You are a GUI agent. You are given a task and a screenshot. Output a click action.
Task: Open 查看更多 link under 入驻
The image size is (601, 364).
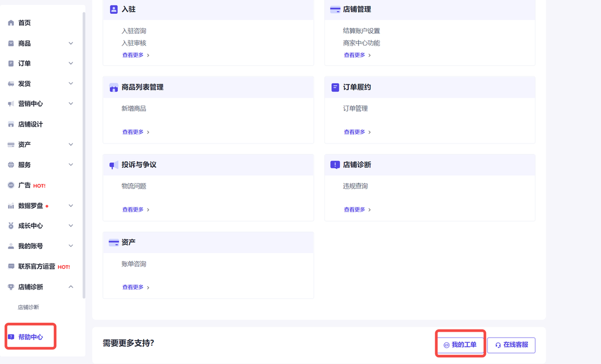click(135, 55)
